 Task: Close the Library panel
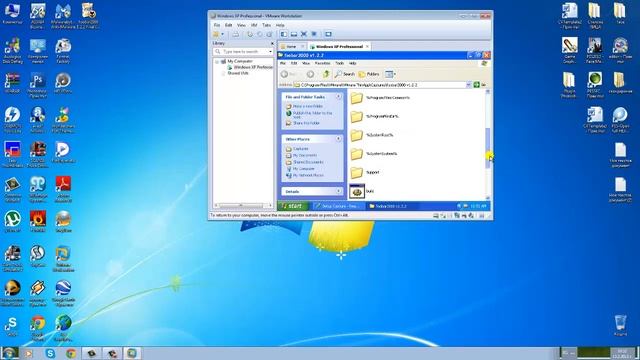272,43
